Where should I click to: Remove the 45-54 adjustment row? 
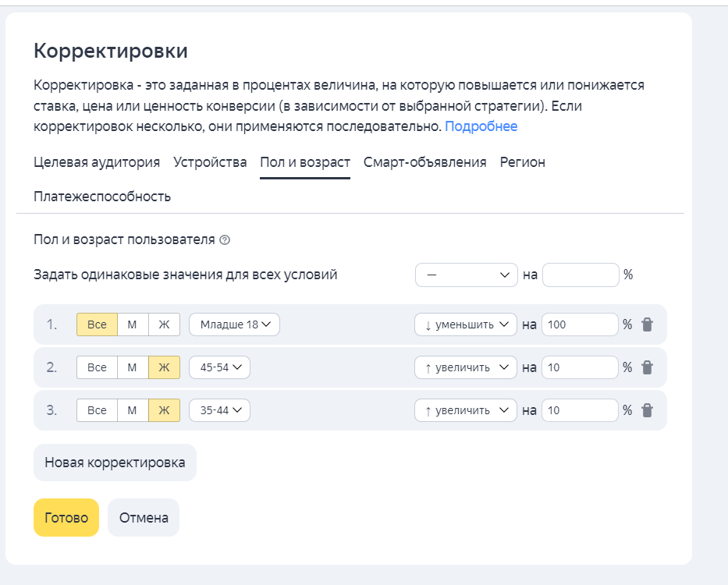(x=647, y=367)
